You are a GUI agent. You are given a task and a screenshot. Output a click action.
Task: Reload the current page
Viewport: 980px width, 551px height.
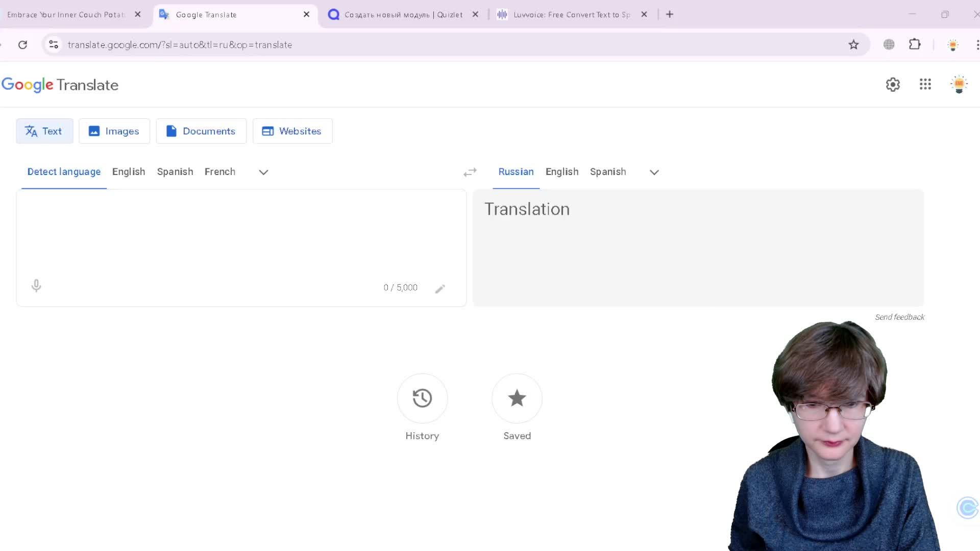click(22, 45)
